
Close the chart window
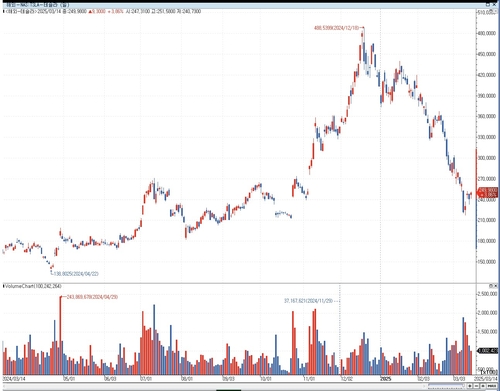pos(494,4)
